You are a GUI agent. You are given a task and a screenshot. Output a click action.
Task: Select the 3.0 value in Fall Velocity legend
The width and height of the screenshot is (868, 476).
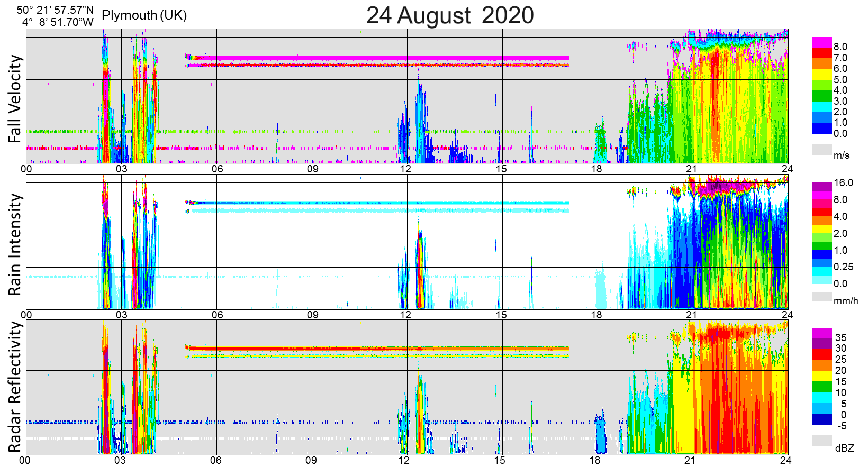coord(840,102)
